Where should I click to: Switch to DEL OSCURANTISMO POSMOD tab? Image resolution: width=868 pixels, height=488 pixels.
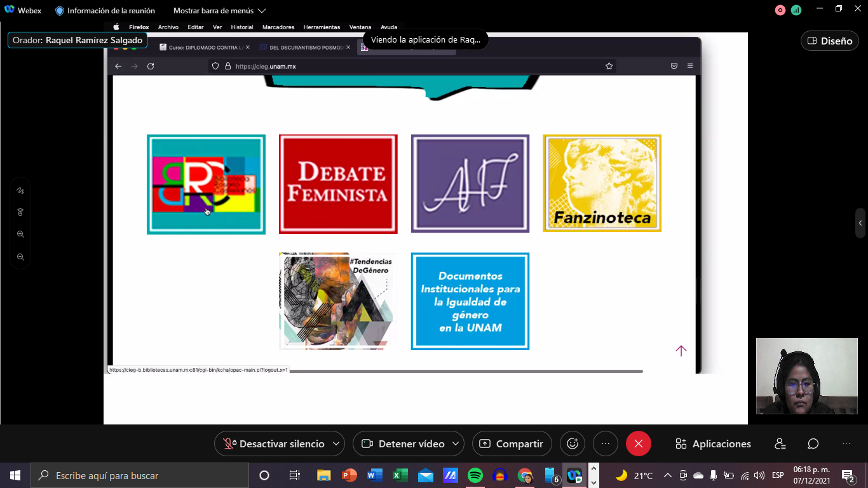304,48
